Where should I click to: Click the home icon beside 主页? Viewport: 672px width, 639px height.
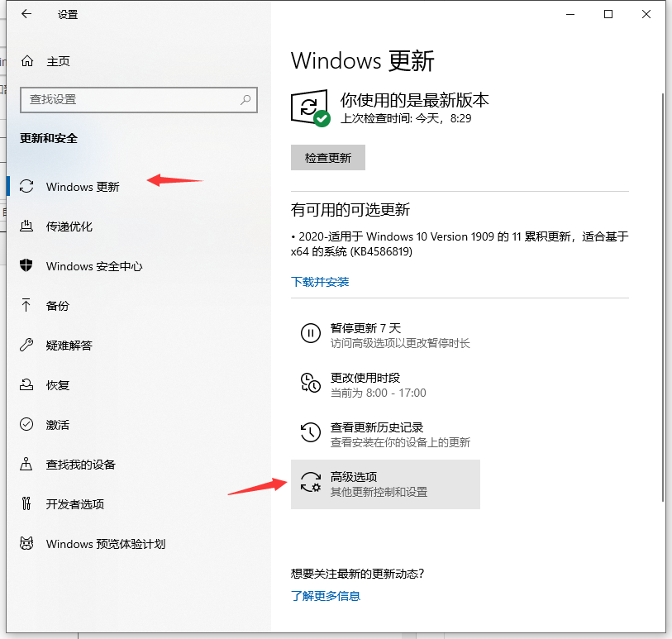click(x=27, y=61)
